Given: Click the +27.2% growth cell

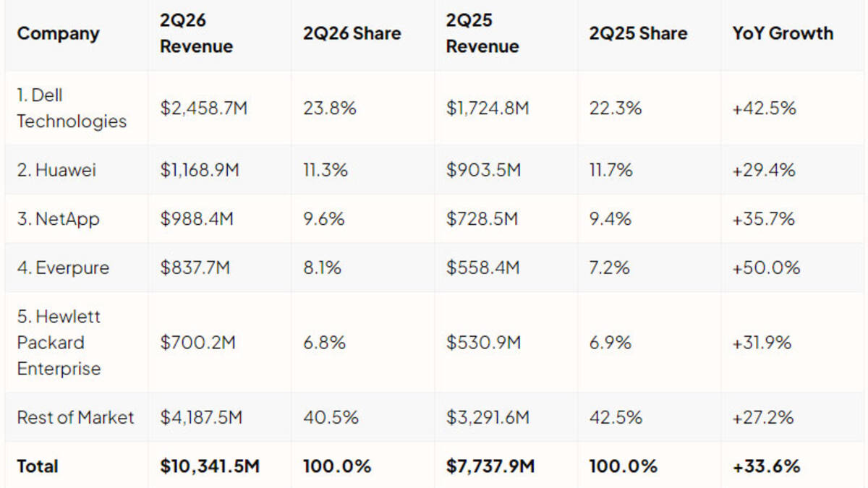Looking at the screenshot, I should (763, 417).
